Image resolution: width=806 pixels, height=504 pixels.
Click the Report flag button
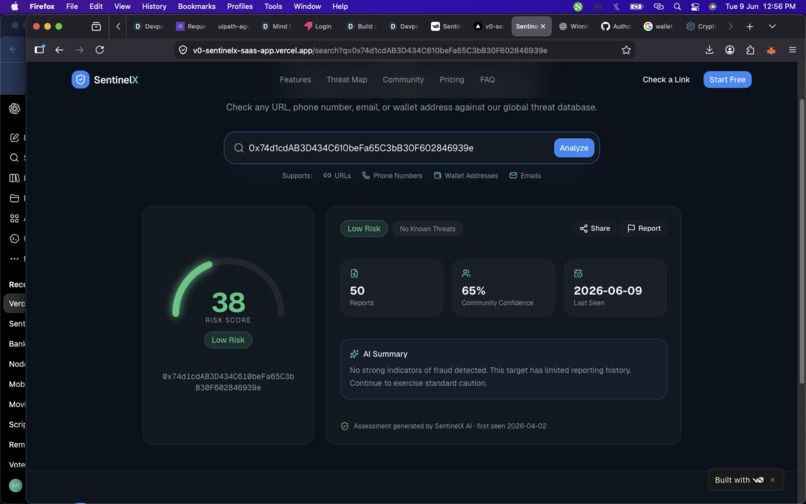tap(644, 228)
